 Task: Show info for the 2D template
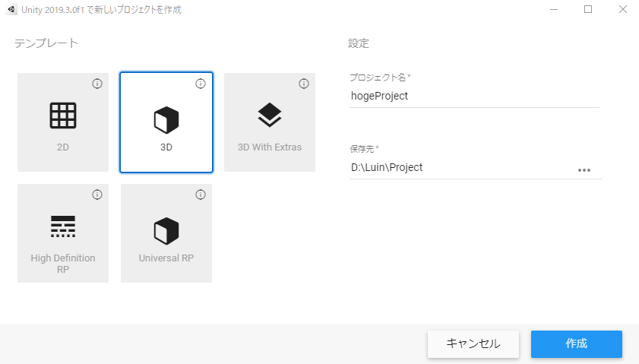coord(97,84)
